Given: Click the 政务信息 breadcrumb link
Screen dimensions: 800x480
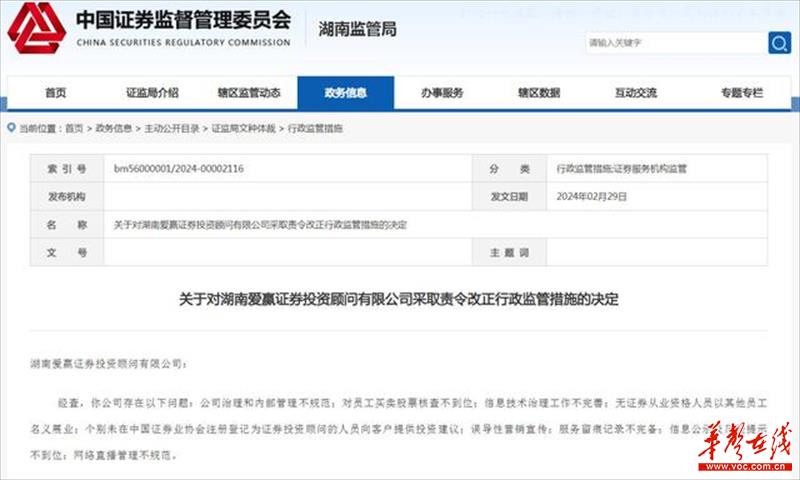Looking at the screenshot, I should 114,129.
